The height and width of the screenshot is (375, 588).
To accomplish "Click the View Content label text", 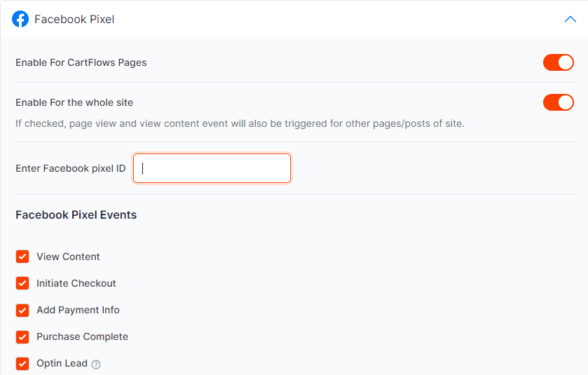I will pyautogui.click(x=68, y=257).
